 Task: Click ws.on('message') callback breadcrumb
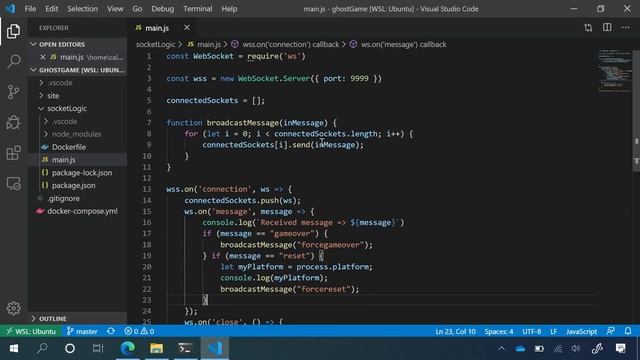403,44
